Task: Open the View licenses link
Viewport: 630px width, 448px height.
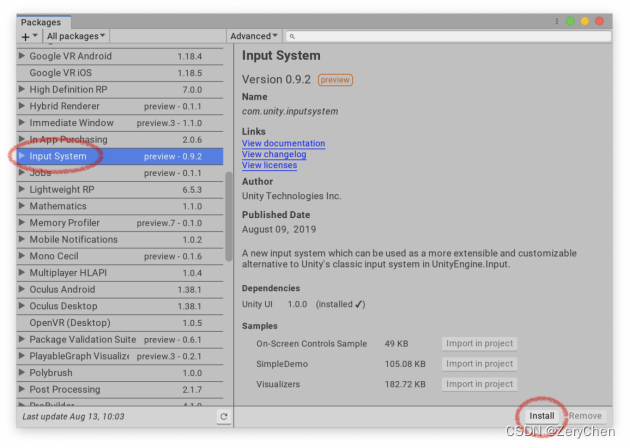Action: pyautogui.click(x=269, y=165)
